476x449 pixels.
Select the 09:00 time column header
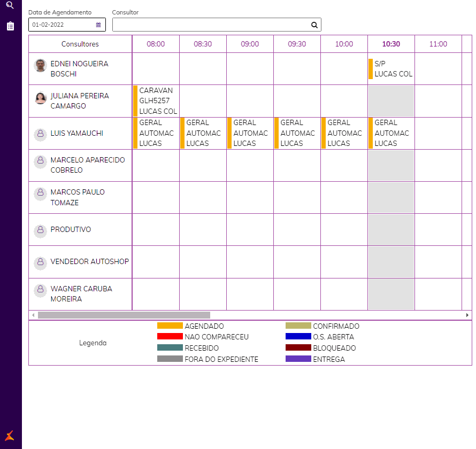(x=250, y=44)
